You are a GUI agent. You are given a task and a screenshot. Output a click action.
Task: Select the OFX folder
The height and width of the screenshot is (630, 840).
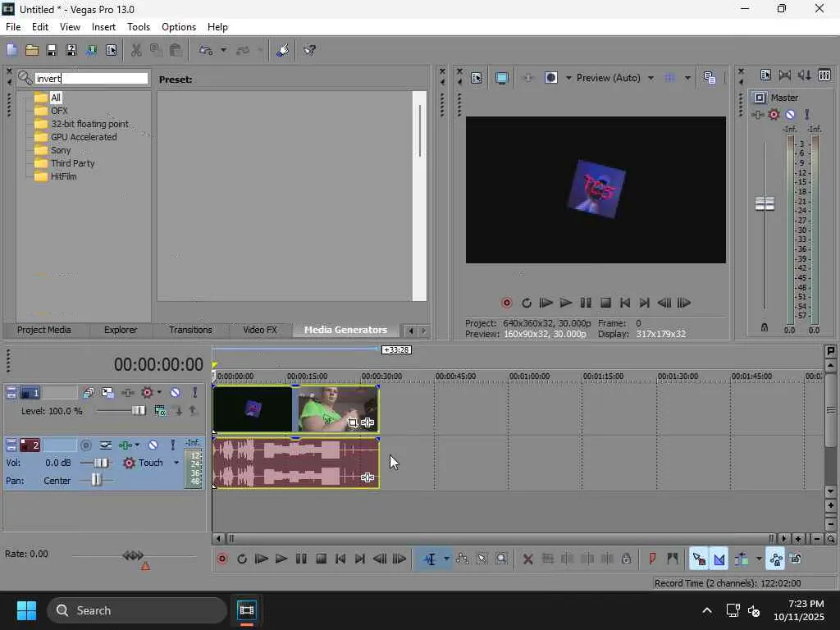pos(59,111)
